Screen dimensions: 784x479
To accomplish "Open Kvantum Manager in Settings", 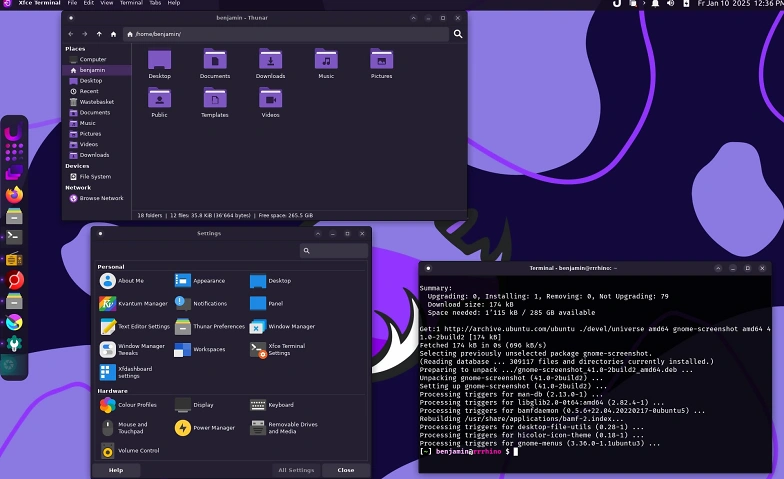I will tap(134, 304).
